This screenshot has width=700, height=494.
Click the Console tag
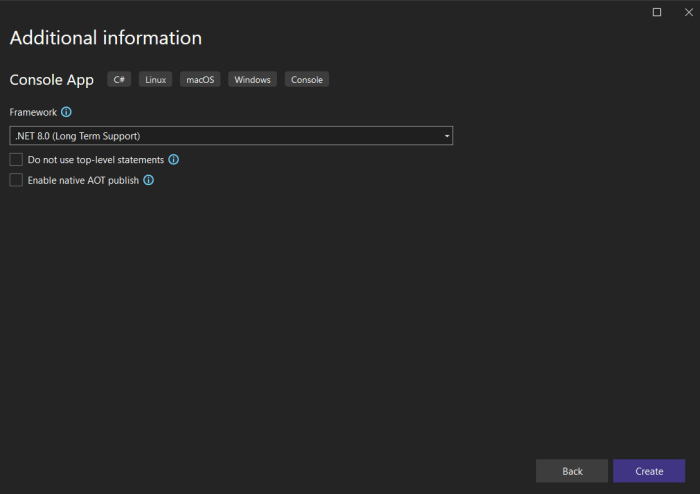coord(307,79)
